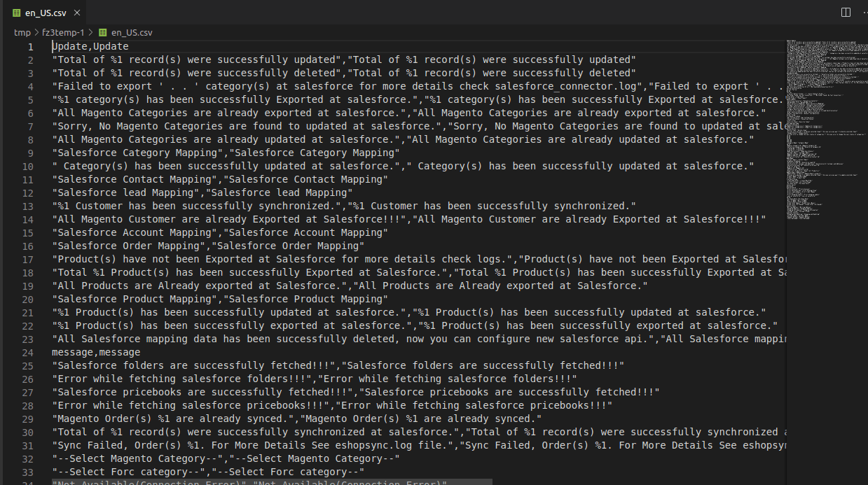
Task: Click the "Salesforce Category Mapping" line
Action: point(226,153)
